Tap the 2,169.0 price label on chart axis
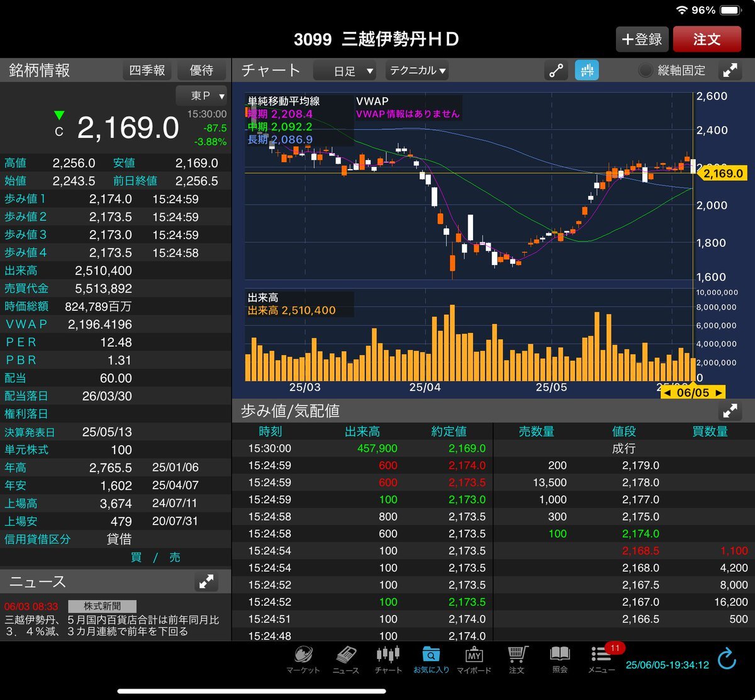 721,173
